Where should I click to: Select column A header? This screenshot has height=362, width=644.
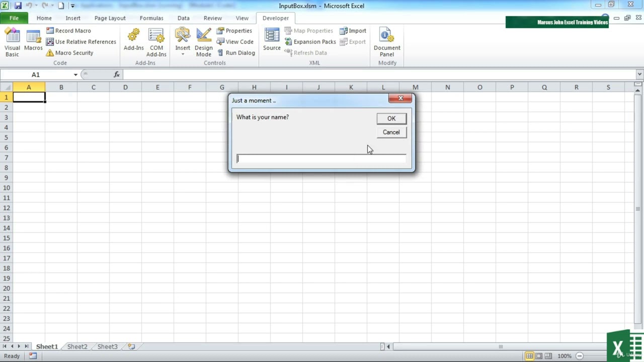[x=29, y=87]
